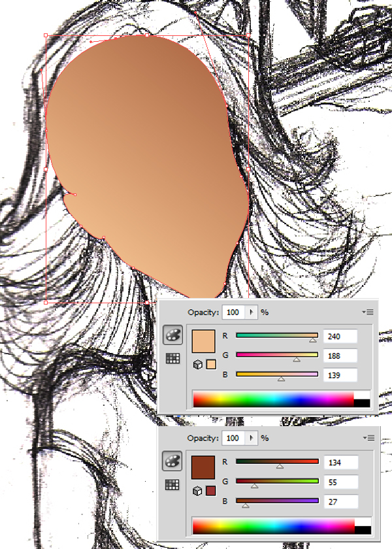Click the dark brown large color swatch

click(x=203, y=467)
